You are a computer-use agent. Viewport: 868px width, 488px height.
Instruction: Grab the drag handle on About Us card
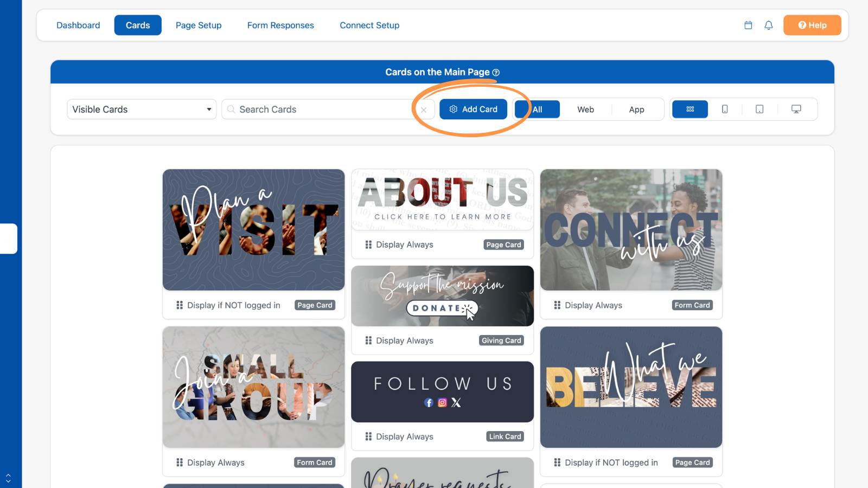(x=368, y=245)
